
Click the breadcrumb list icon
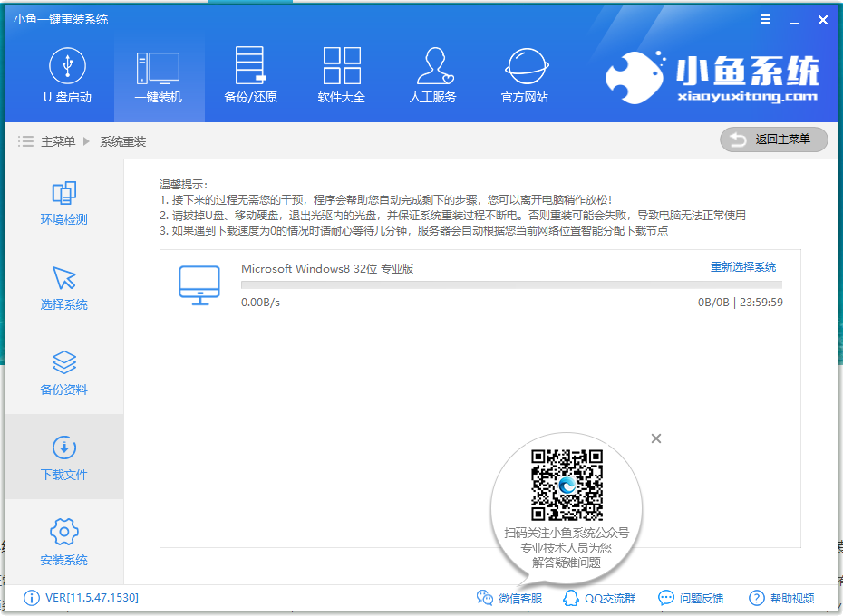click(25, 141)
